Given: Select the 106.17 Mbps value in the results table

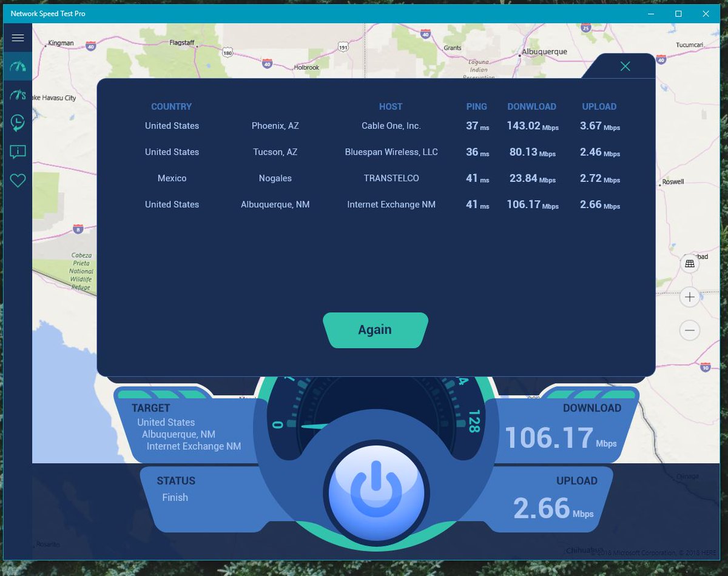Looking at the screenshot, I should [533, 204].
